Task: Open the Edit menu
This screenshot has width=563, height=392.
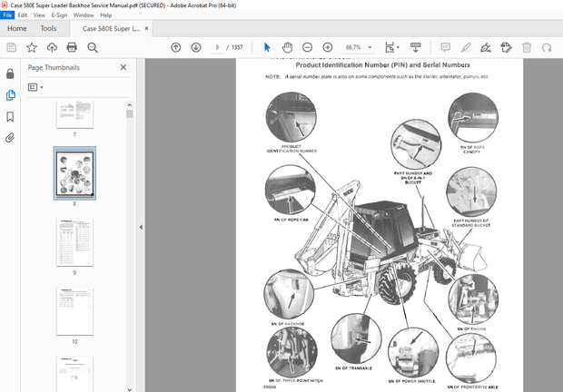Action: (23, 15)
